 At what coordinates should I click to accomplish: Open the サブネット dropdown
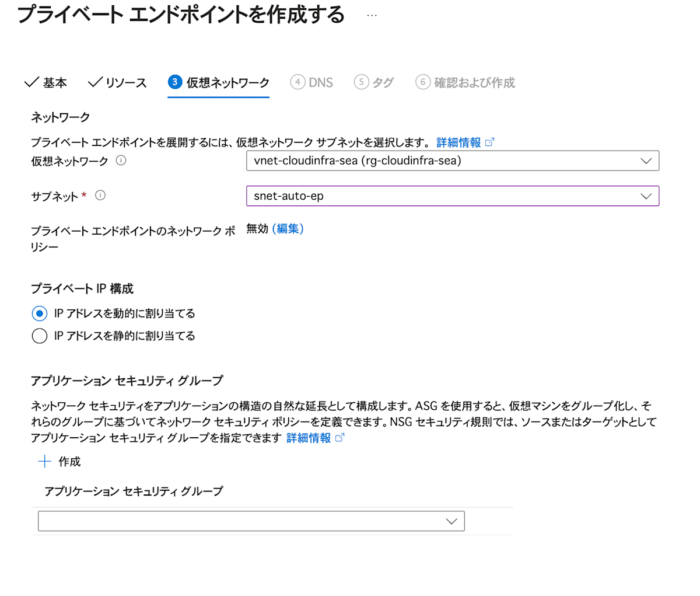tap(646, 196)
